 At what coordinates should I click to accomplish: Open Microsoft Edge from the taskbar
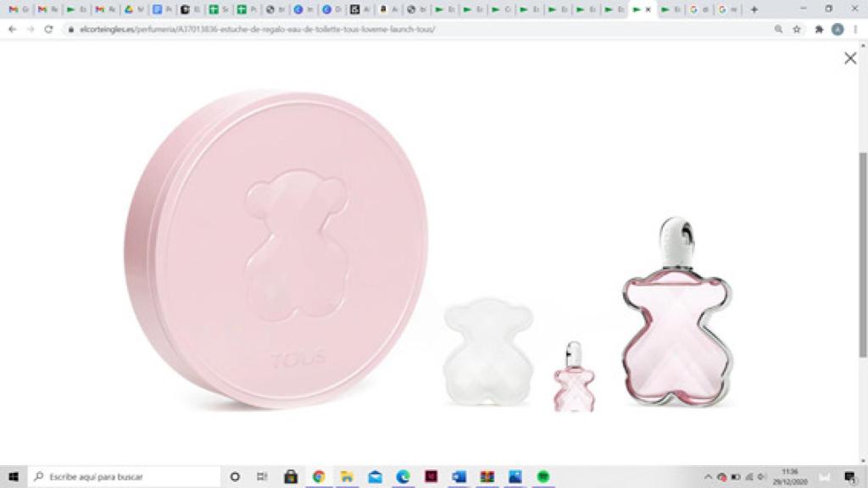403,476
